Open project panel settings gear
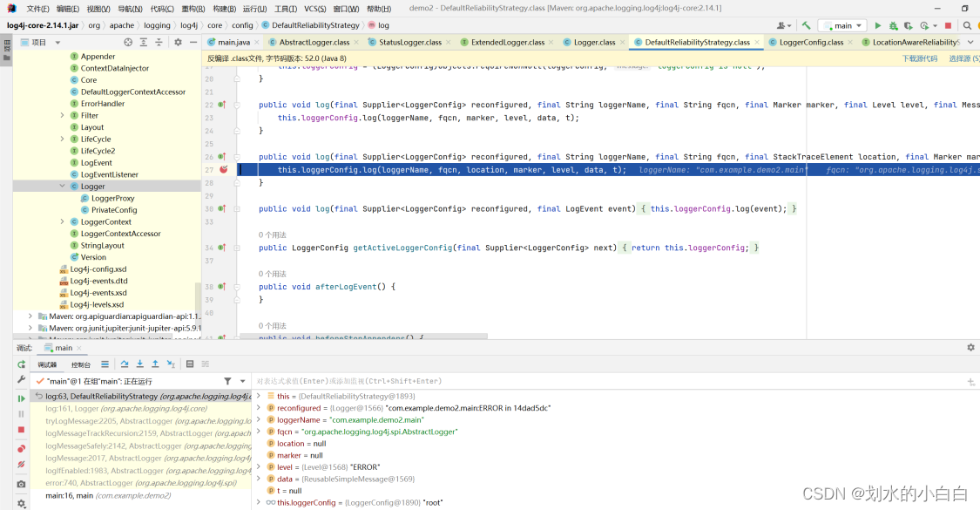Viewport: 980px width, 510px height. tap(178, 43)
